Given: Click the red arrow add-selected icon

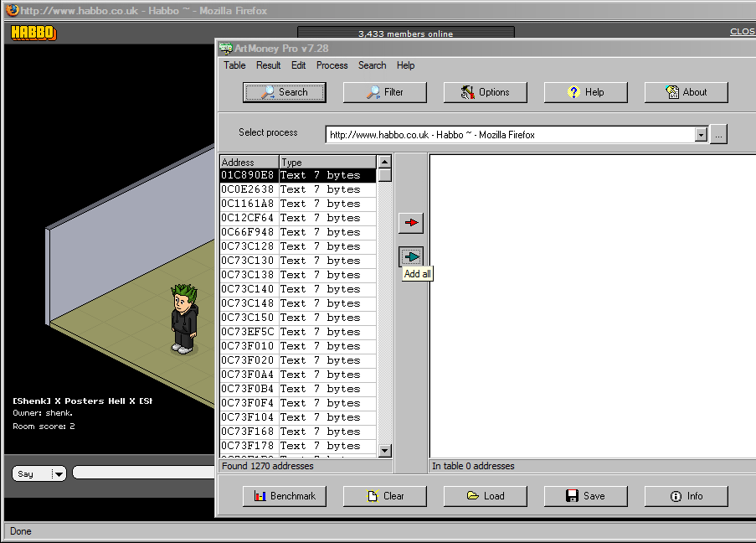Looking at the screenshot, I should 411,223.
